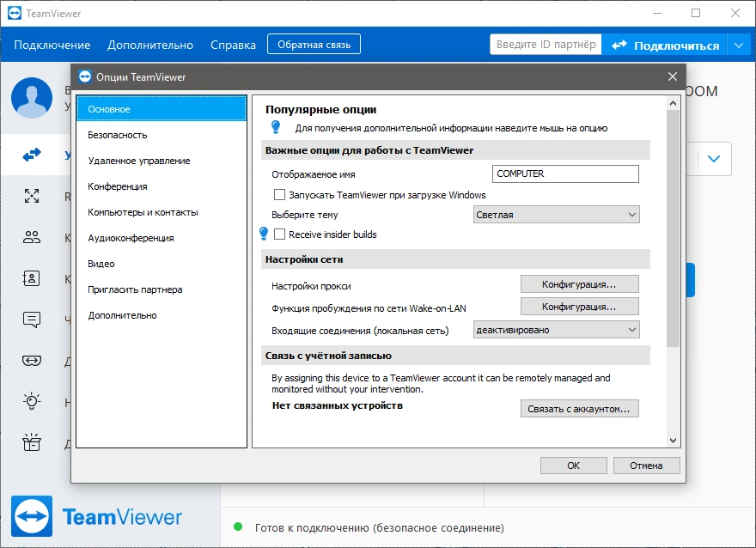Click the TeamViewer icon in options dialog title
The image size is (756, 548).
point(85,76)
